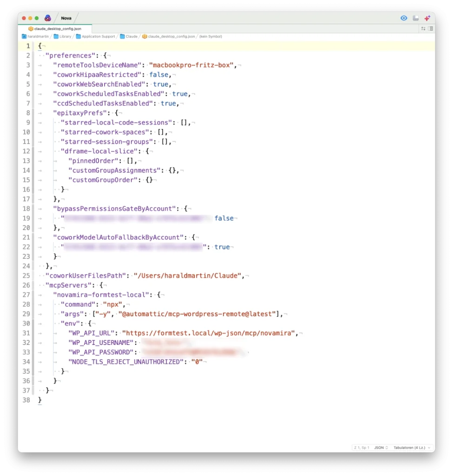The width and height of the screenshot is (453, 476).
Task: Click the Nova title in the toolbar
Action: coord(66,18)
